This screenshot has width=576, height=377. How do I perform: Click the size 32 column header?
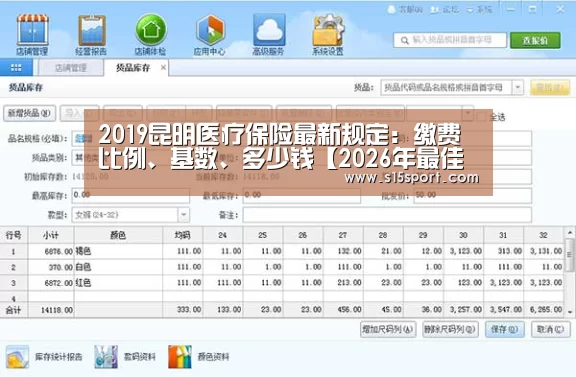click(x=544, y=235)
